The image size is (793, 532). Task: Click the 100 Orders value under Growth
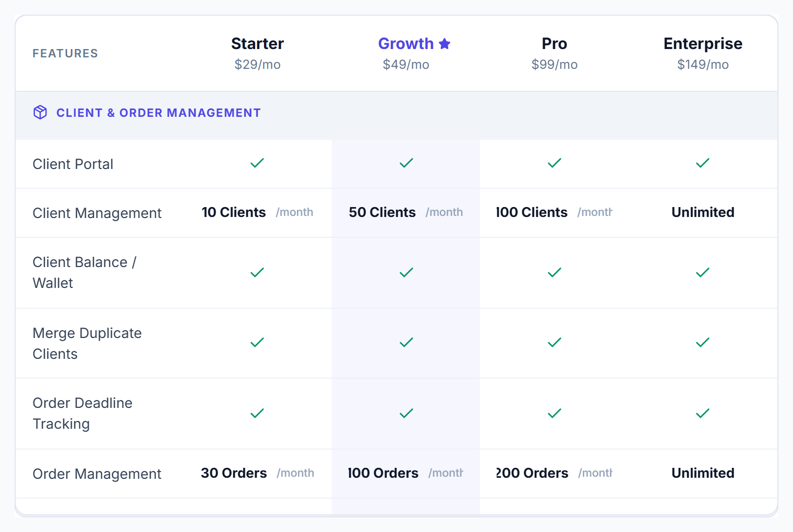[383, 473]
